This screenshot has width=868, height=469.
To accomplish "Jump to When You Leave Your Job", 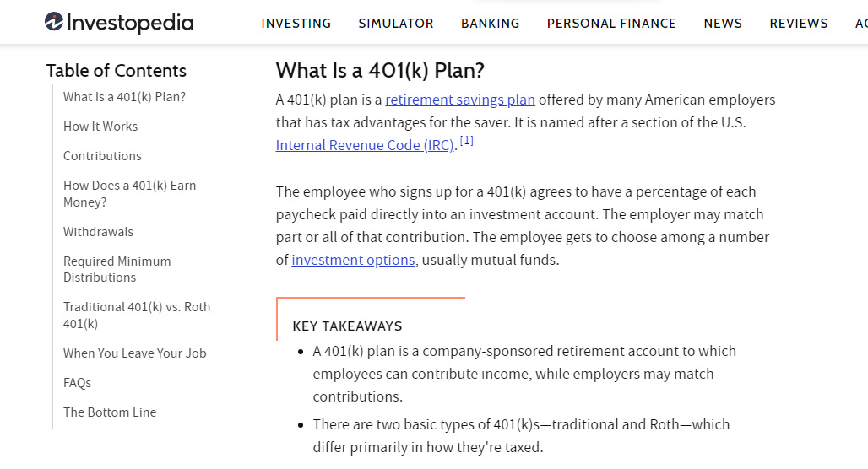I will pos(134,353).
